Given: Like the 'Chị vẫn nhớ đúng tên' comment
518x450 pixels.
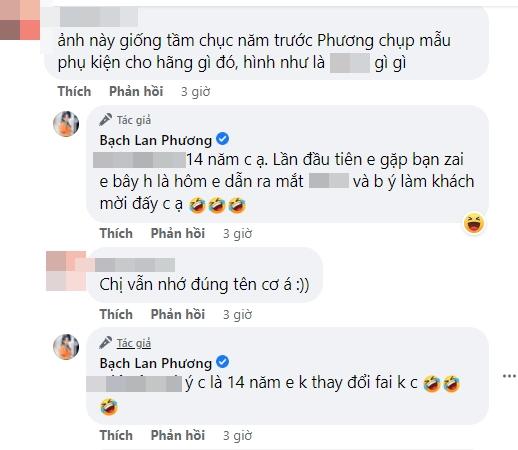Looking at the screenshot, I should pos(116,314).
